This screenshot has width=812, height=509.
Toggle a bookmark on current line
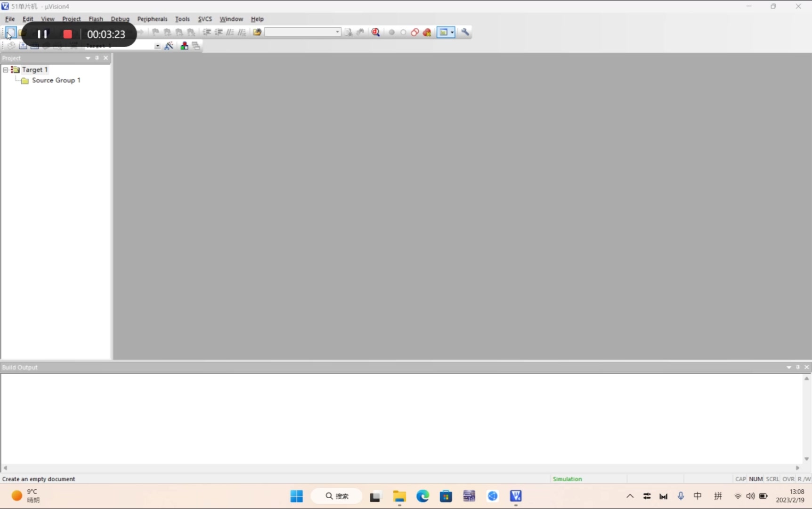(155, 32)
